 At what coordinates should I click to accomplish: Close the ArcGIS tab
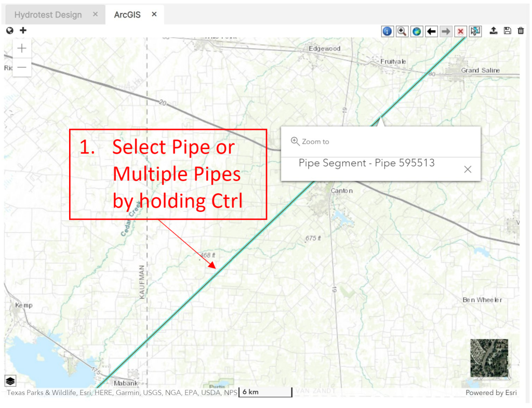(x=154, y=14)
